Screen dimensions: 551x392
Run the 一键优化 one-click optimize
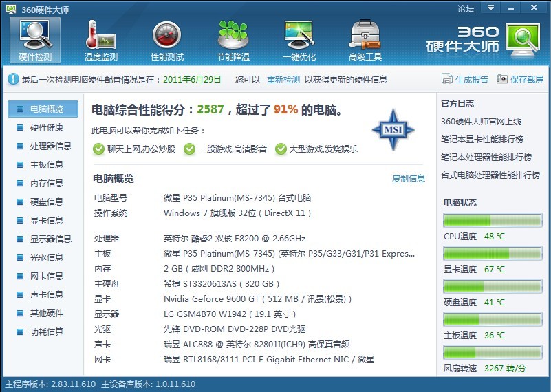[299, 40]
